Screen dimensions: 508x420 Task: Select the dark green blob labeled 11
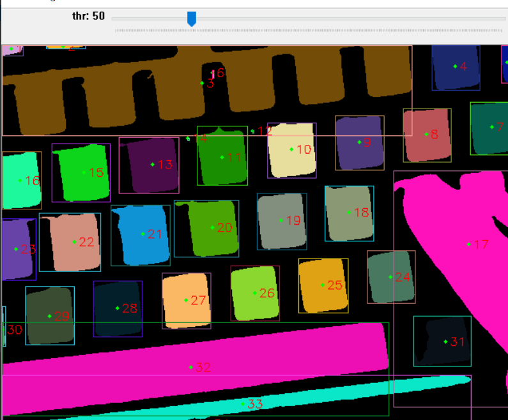(222, 156)
